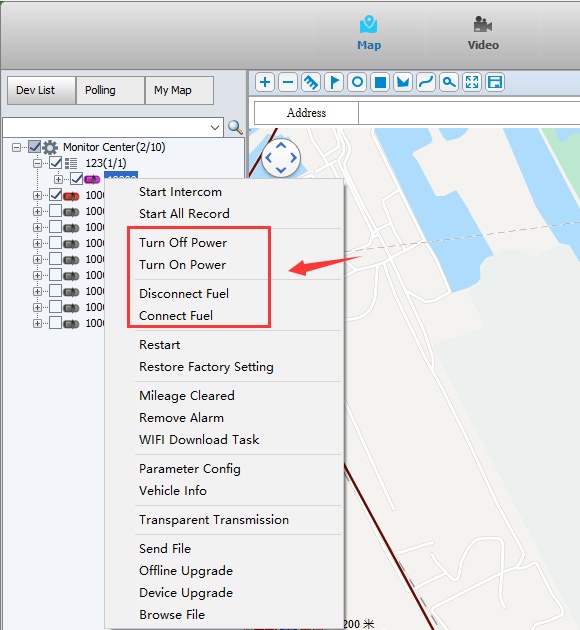580x630 pixels.
Task: Toggle the Monitor Center checkbox
Action: [x=35, y=147]
